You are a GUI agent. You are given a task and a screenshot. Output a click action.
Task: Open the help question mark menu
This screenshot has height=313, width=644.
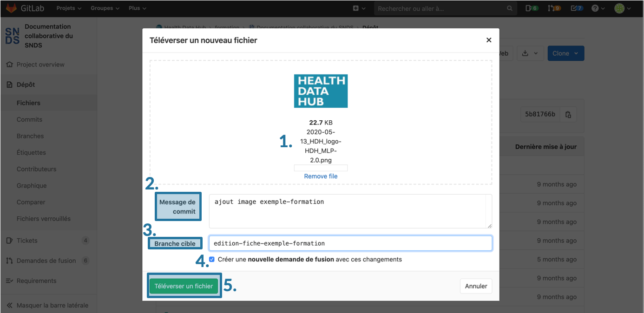(x=597, y=8)
